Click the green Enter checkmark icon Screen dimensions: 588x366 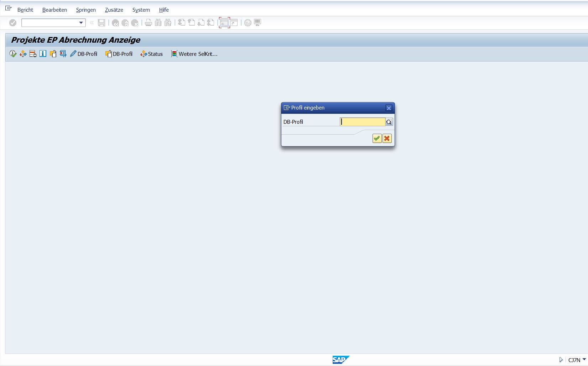[13, 23]
